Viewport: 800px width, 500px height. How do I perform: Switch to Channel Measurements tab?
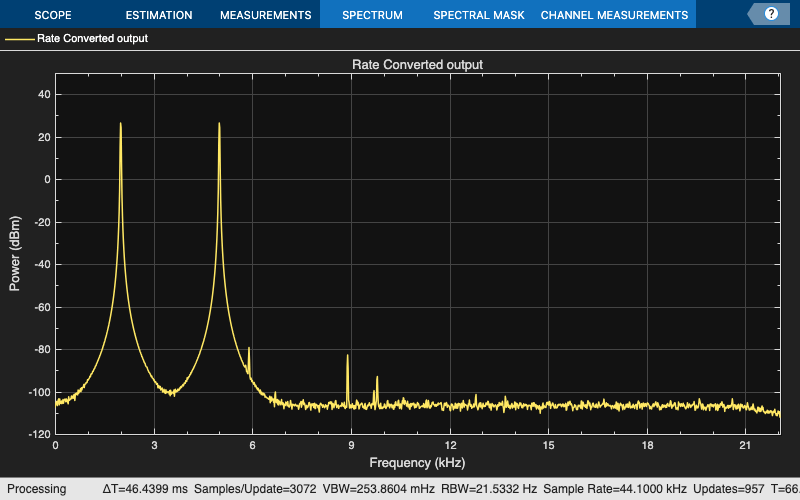pyautogui.click(x=614, y=15)
